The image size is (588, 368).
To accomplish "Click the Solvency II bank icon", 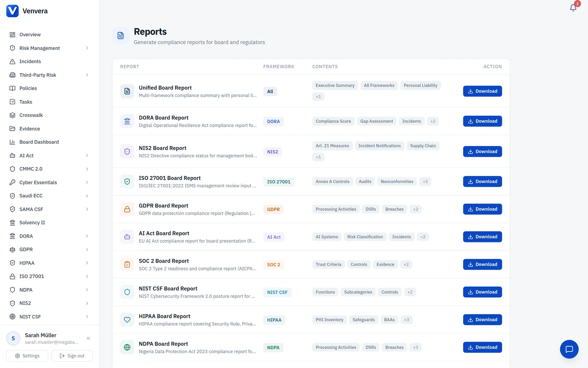I will point(13,222).
